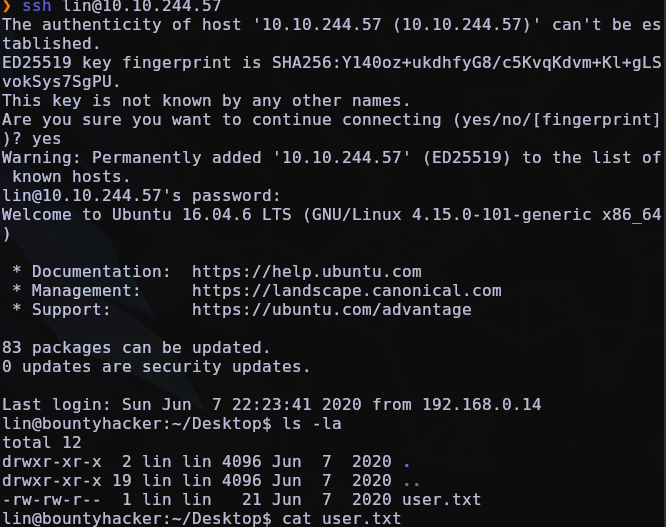Click the 'cat user.txt' command
Image resolution: width=666 pixels, height=527 pixels.
(x=341, y=518)
